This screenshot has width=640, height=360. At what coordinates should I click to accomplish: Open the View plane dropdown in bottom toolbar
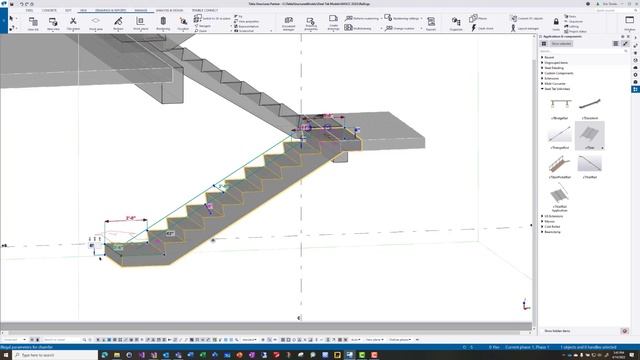point(374,340)
